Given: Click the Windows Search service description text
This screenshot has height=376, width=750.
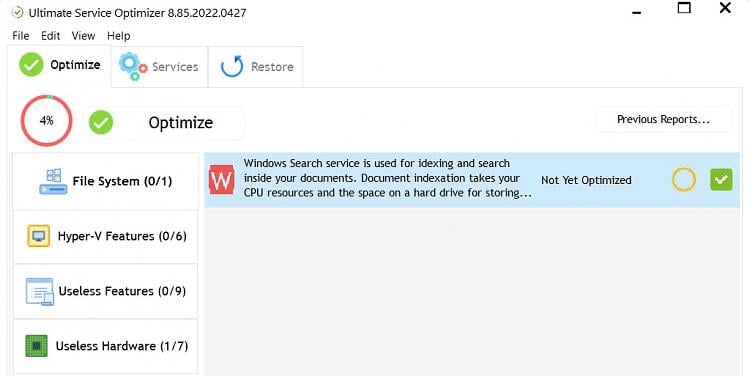Looking at the screenshot, I should [387, 178].
